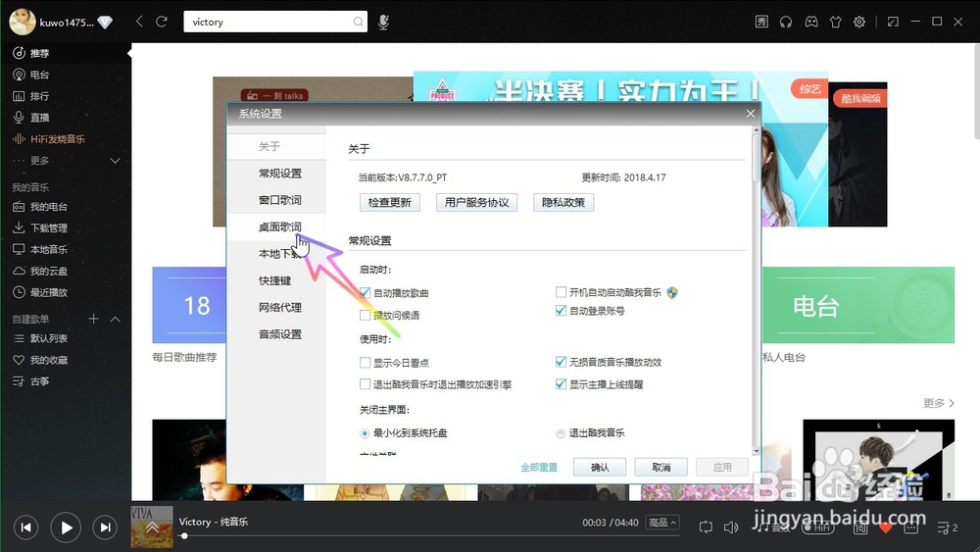980x552 pixels.
Task: Open the play queue list icon
Action: pyautogui.click(x=947, y=527)
